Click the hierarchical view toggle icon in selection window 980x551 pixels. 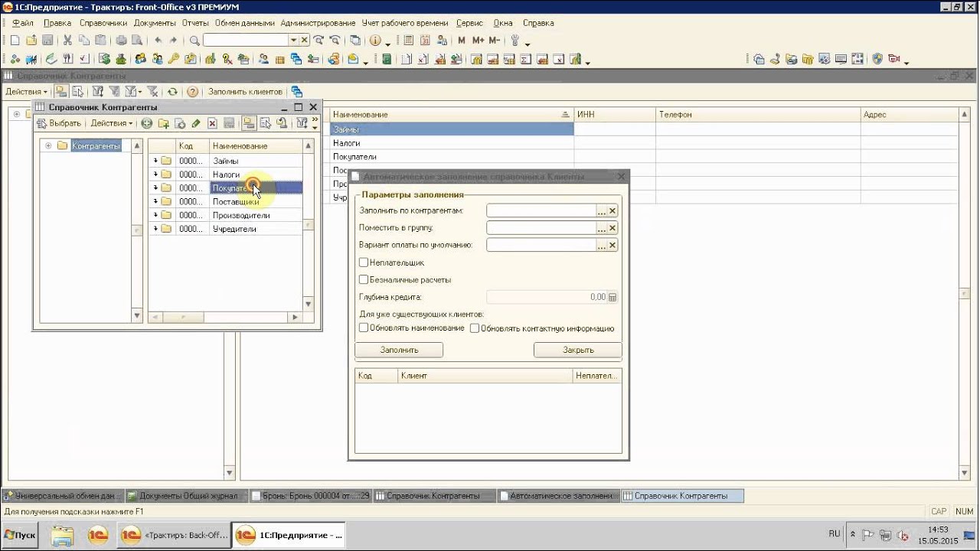(248, 123)
